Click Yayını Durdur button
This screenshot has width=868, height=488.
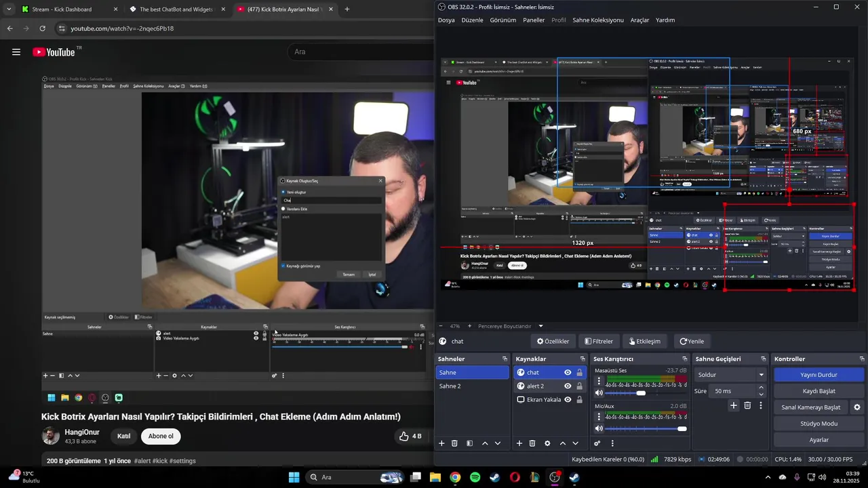(x=818, y=375)
